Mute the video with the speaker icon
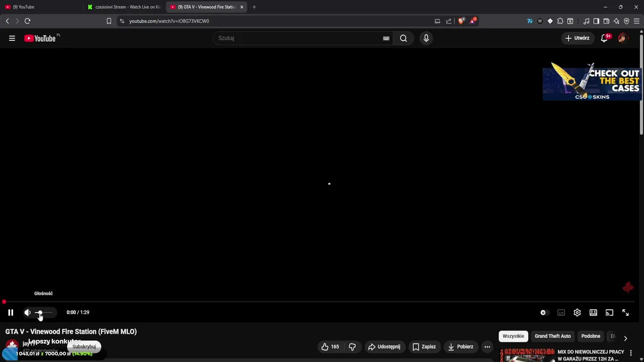The image size is (644, 362). pyautogui.click(x=28, y=312)
